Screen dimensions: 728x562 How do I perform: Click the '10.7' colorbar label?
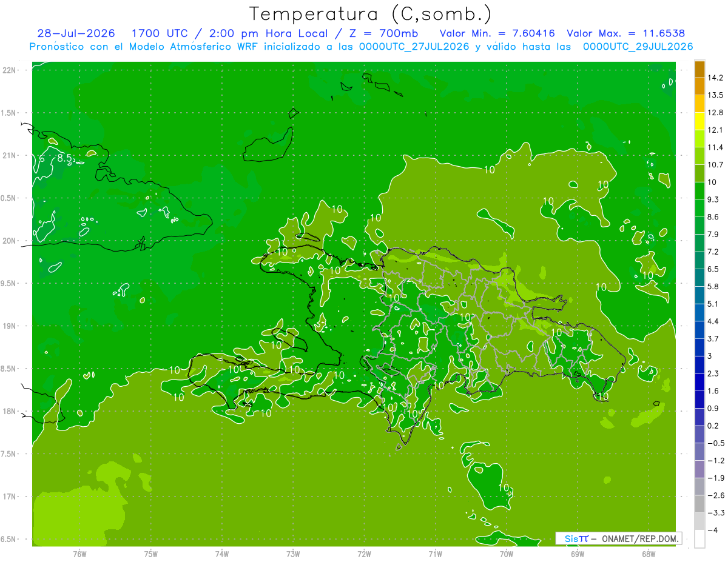point(715,165)
